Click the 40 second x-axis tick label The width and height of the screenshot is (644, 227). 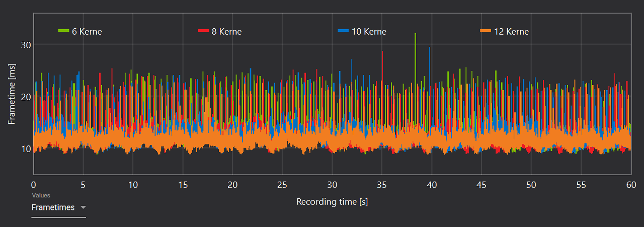[432, 185]
